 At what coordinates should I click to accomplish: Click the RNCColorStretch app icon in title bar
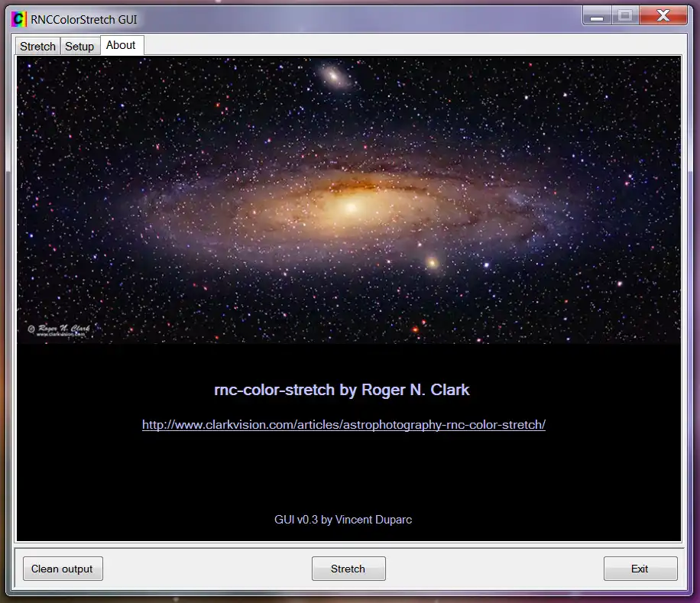(19, 19)
